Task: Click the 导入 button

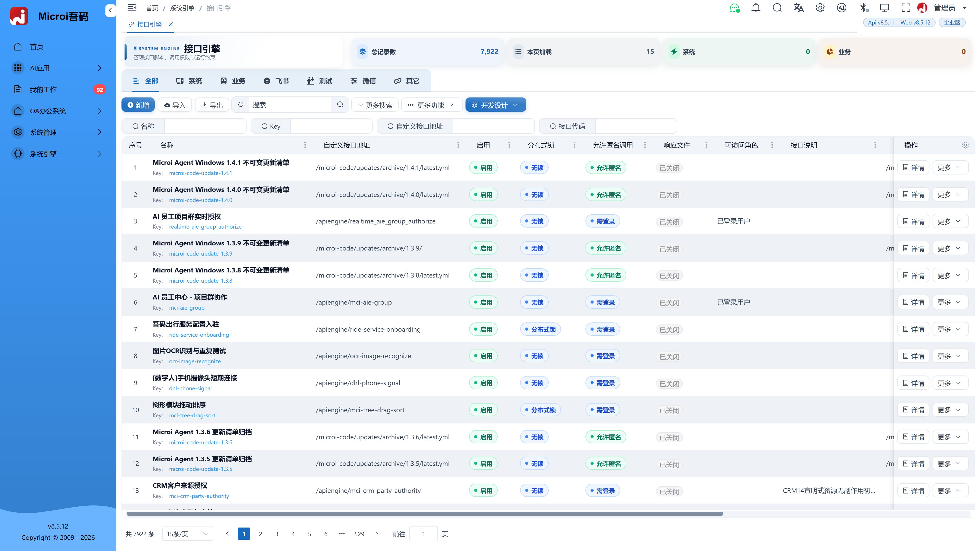Action: (175, 105)
